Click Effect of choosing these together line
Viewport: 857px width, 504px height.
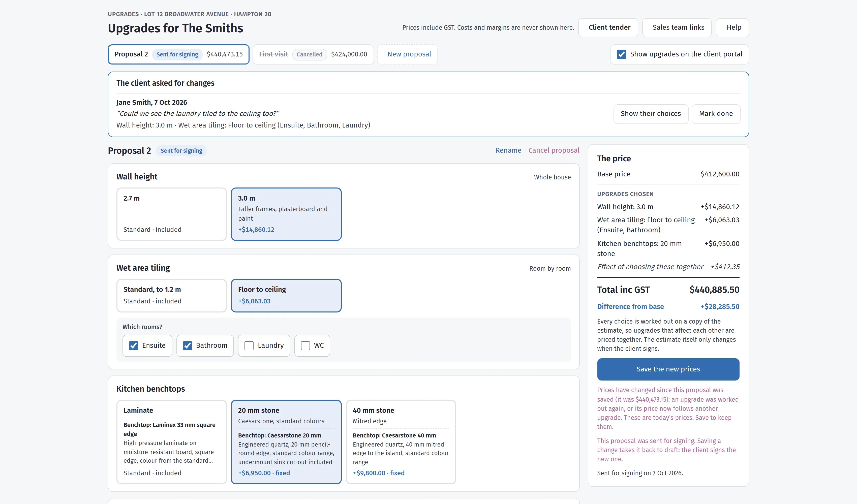(x=668, y=267)
